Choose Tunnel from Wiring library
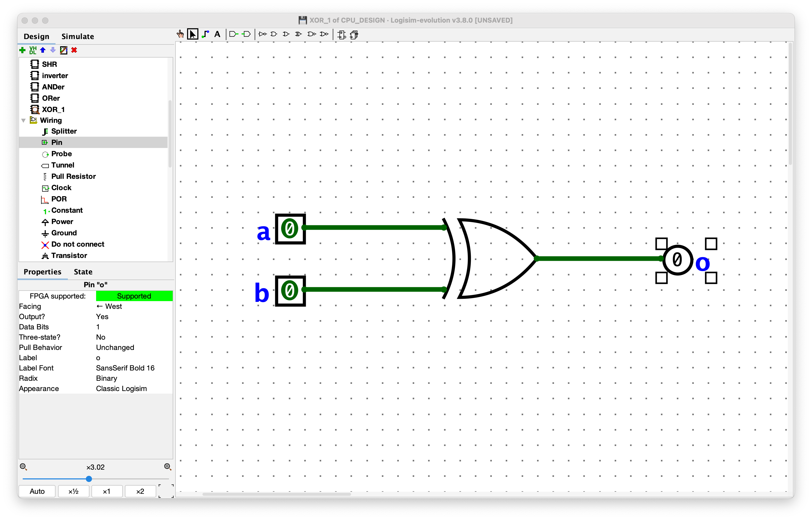812x520 pixels. (58, 165)
